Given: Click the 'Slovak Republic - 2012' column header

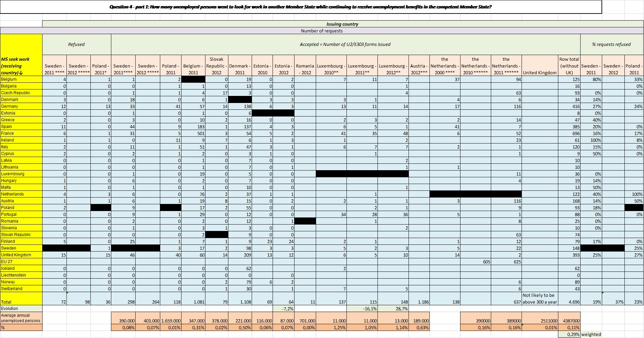Looking at the screenshot, I should (217, 66).
